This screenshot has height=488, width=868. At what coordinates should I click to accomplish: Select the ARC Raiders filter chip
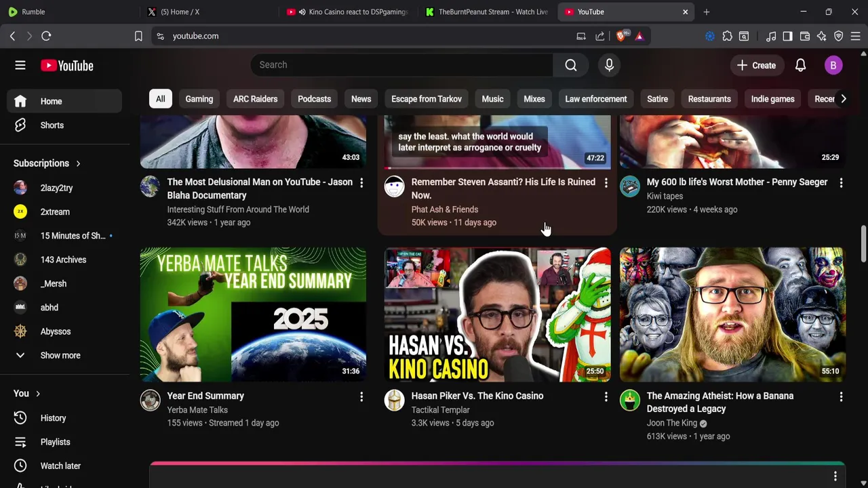[x=255, y=99]
